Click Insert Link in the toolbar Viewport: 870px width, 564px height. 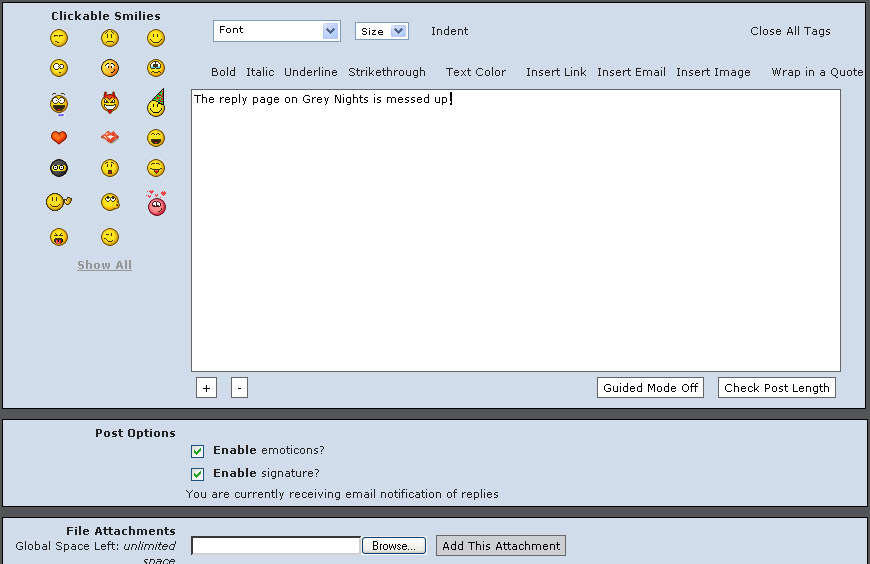click(556, 72)
